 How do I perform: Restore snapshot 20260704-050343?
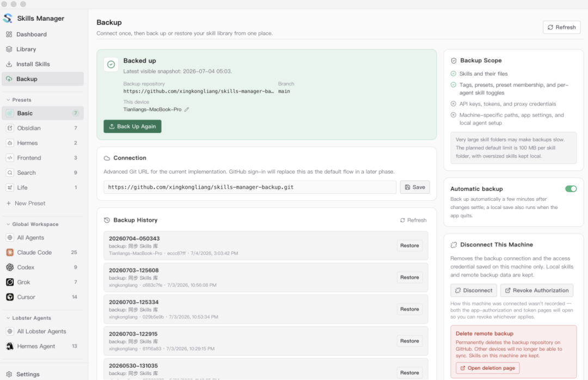(x=409, y=246)
